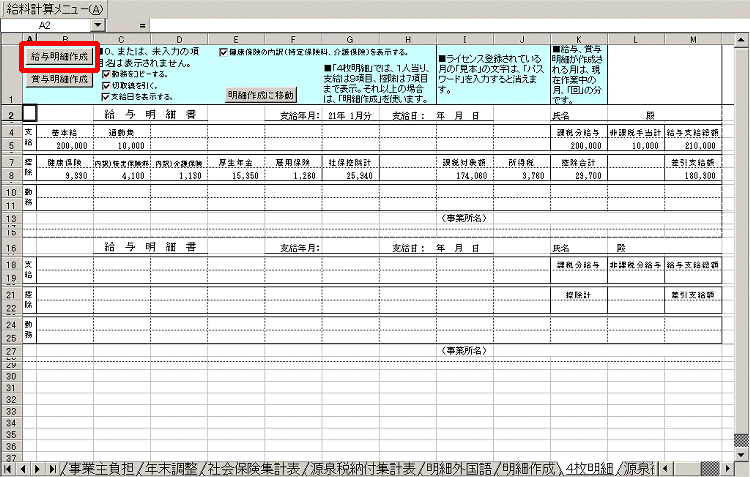Click select-all corner of the sheet
This screenshot has height=477, width=750.
[9, 37]
